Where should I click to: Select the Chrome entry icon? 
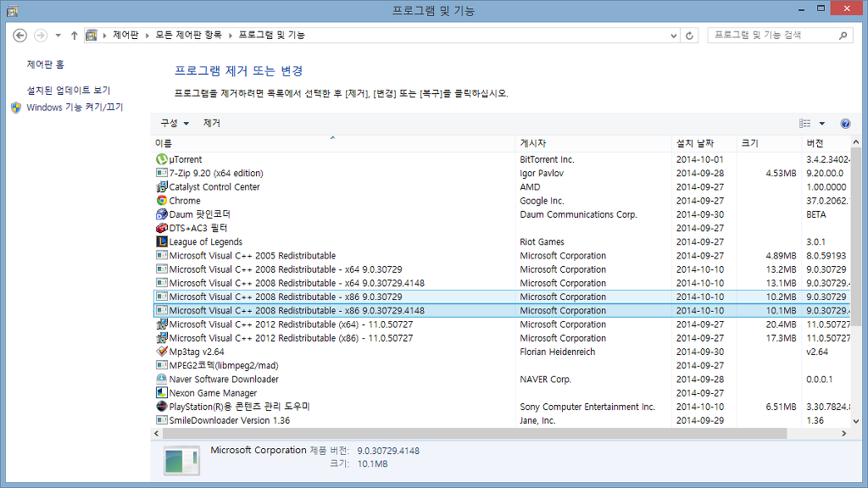pos(161,201)
